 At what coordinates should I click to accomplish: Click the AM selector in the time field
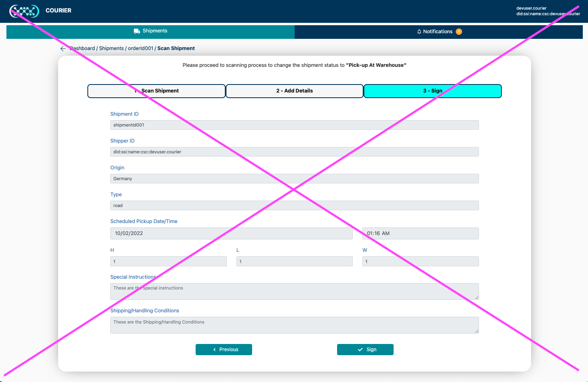(x=386, y=233)
